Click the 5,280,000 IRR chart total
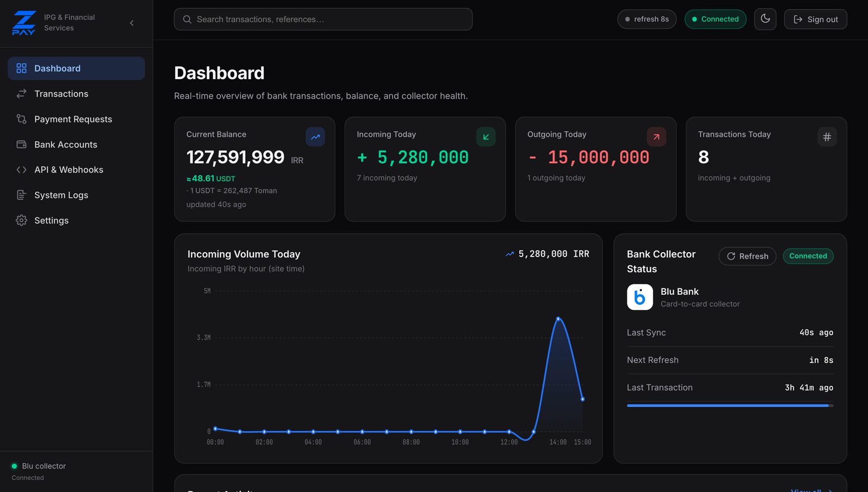The image size is (868, 492). pyautogui.click(x=553, y=254)
